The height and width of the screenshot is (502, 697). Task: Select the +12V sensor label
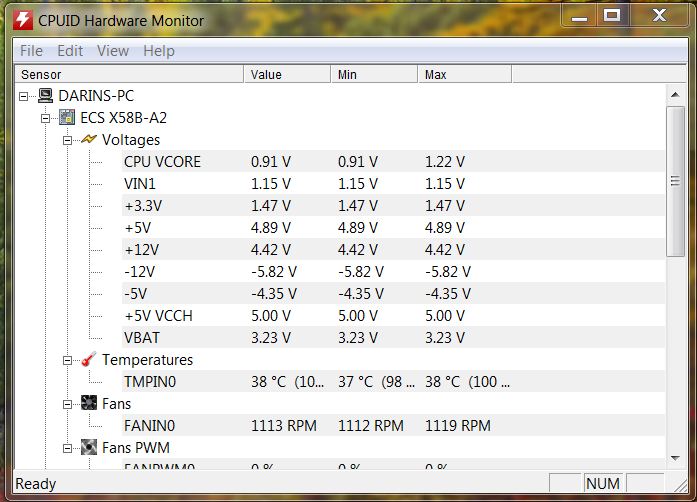tap(141, 249)
